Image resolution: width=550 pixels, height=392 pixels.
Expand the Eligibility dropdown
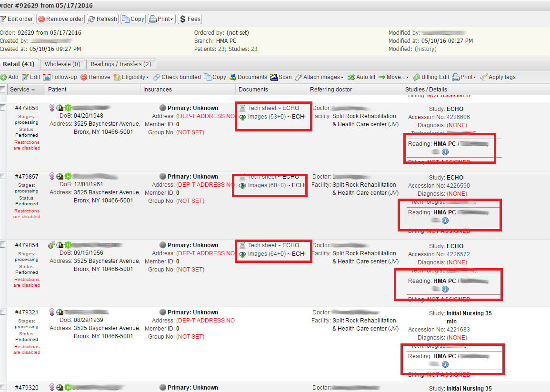tap(131, 77)
